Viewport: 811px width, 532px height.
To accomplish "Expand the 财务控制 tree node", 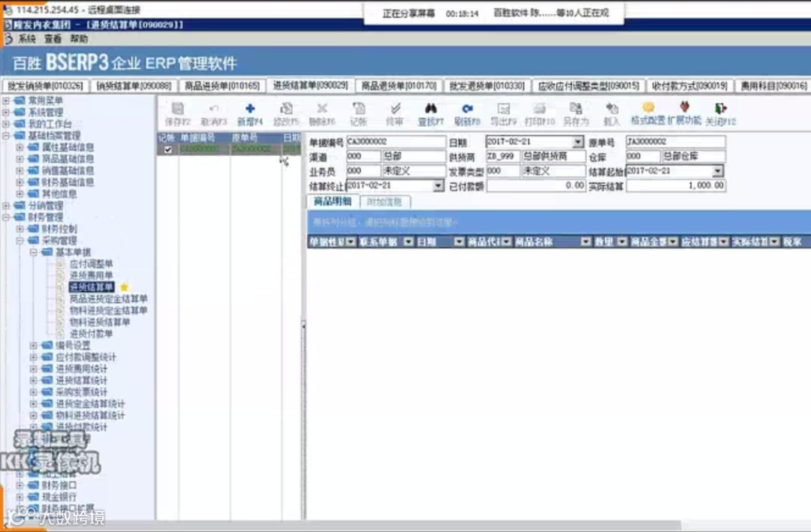I will click(20, 229).
